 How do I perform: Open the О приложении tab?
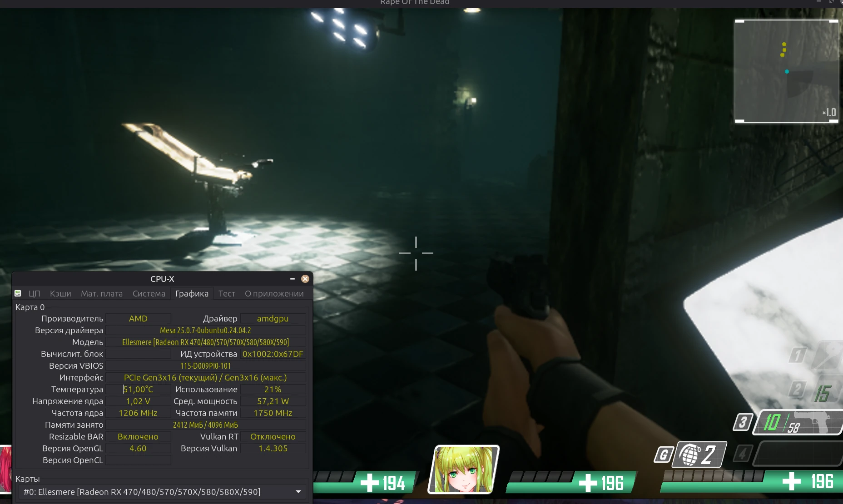point(274,294)
